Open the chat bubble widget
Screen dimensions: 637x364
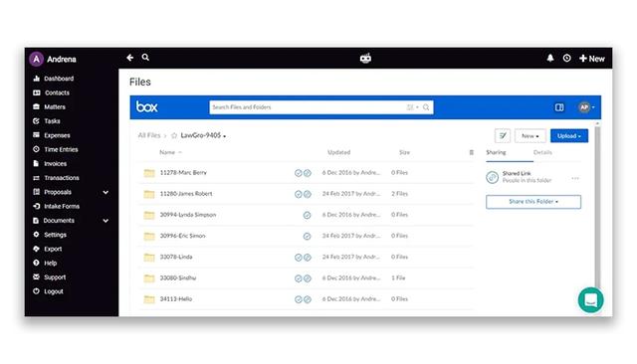click(x=590, y=300)
